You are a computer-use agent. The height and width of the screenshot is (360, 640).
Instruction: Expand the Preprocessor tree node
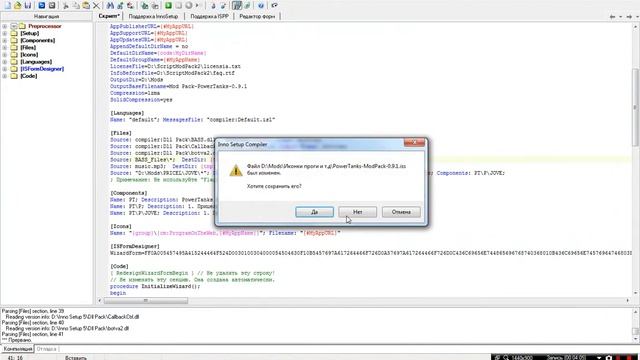click(4, 26)
